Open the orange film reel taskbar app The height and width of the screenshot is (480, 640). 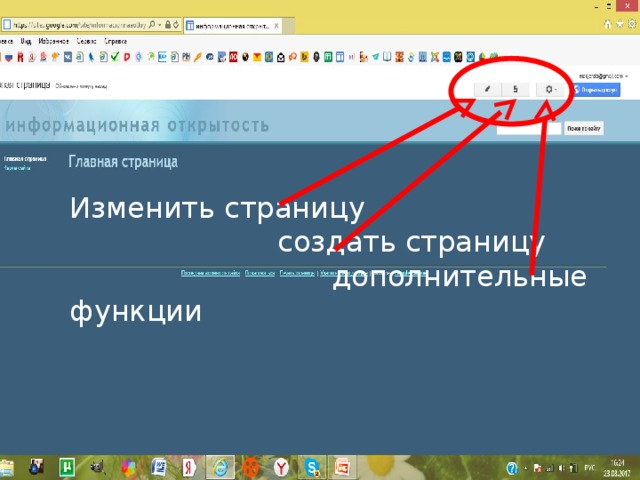tap(251, 467)
